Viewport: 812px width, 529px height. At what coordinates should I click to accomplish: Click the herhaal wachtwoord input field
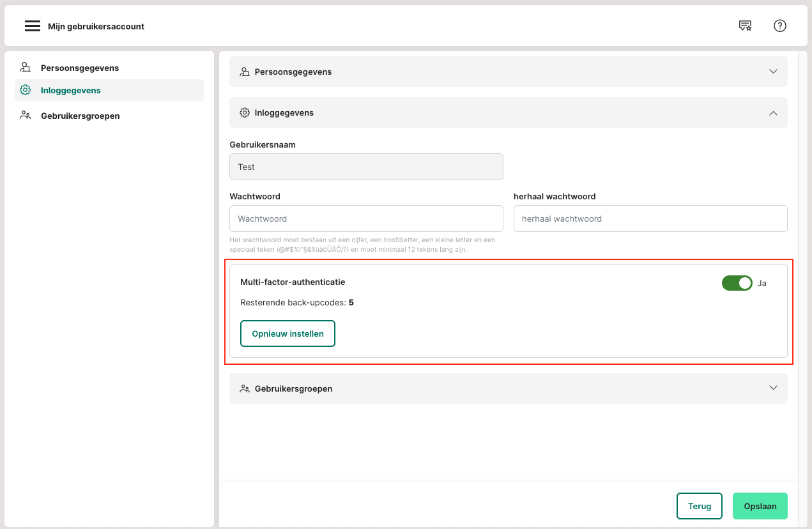pos(650,218)
